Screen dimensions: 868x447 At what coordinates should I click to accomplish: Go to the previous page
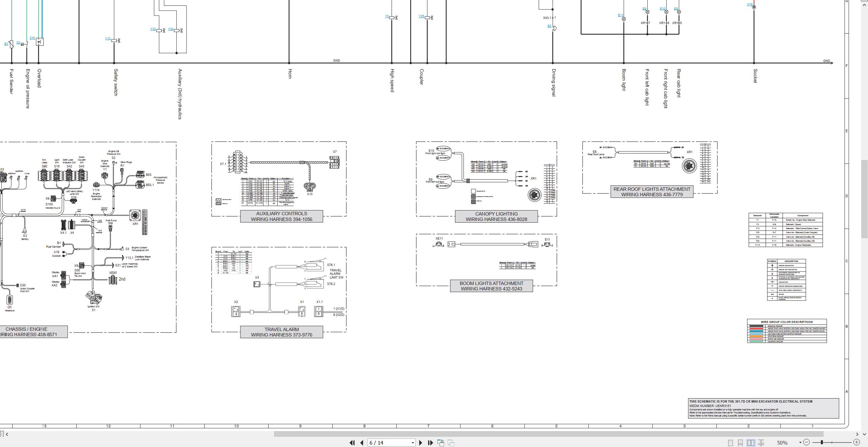click(362, 443)
